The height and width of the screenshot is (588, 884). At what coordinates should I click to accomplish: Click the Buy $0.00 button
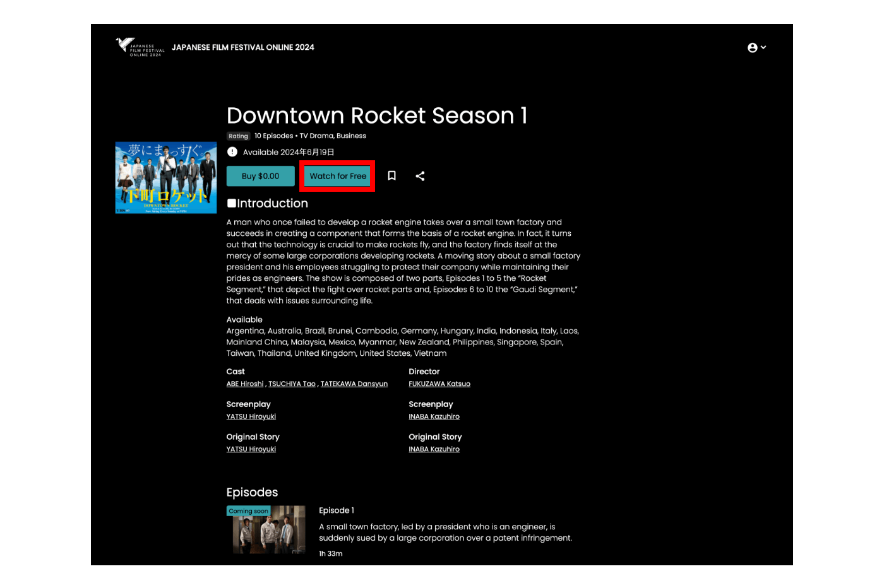coord(260,176)
